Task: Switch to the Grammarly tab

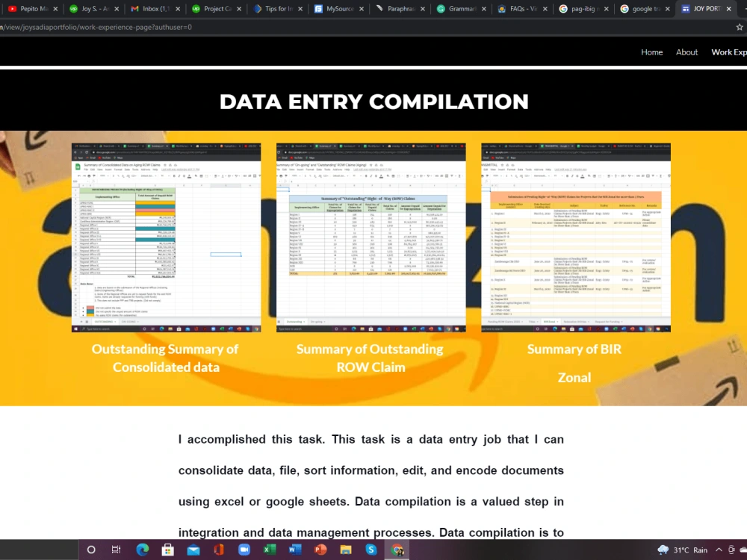Action: tap(457, 8)
